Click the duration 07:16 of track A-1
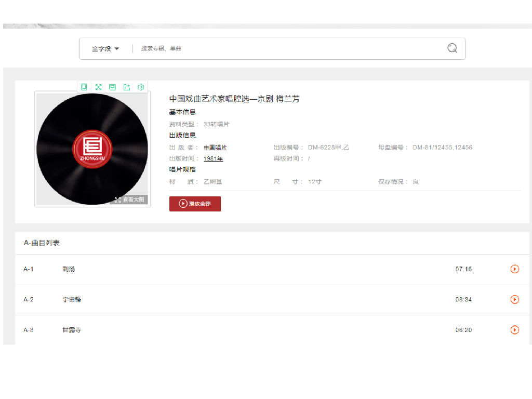Screen dimensions: 532x399 click(463, 269)
